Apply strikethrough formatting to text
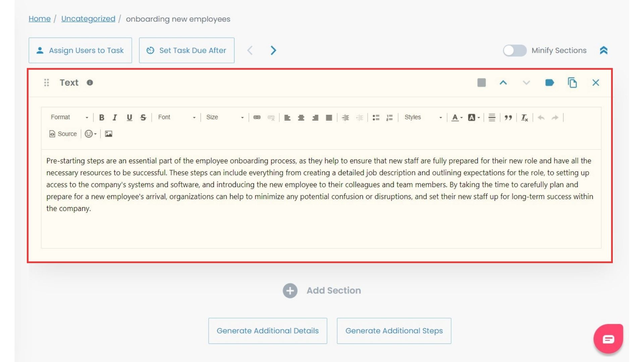This screenshot has width=644, height=362. tap(143, 117)
